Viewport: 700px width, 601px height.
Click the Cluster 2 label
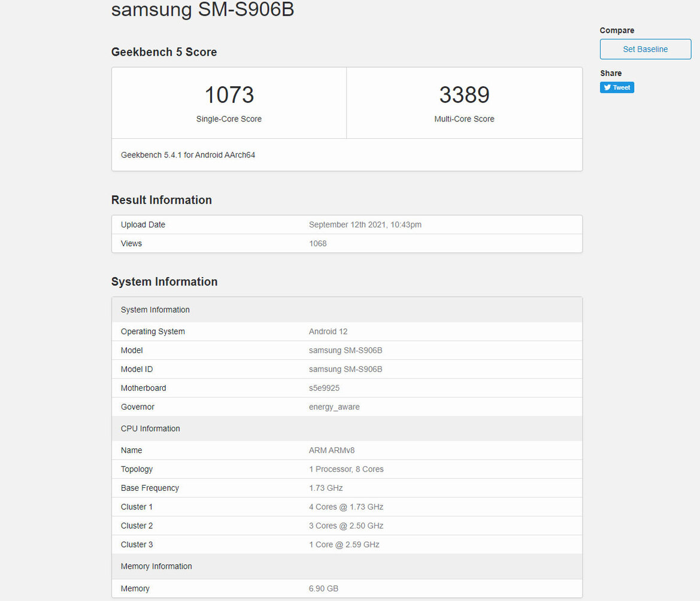[x=137, y=526]
